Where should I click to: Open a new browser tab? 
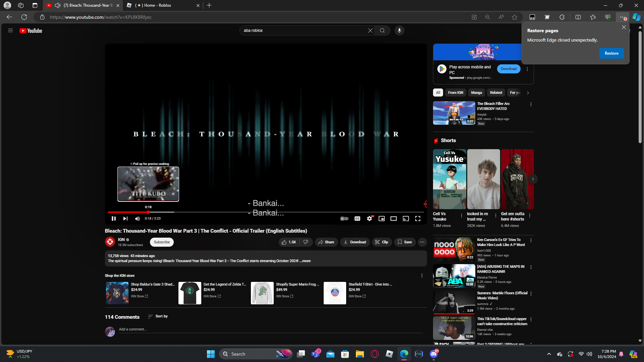209,5
